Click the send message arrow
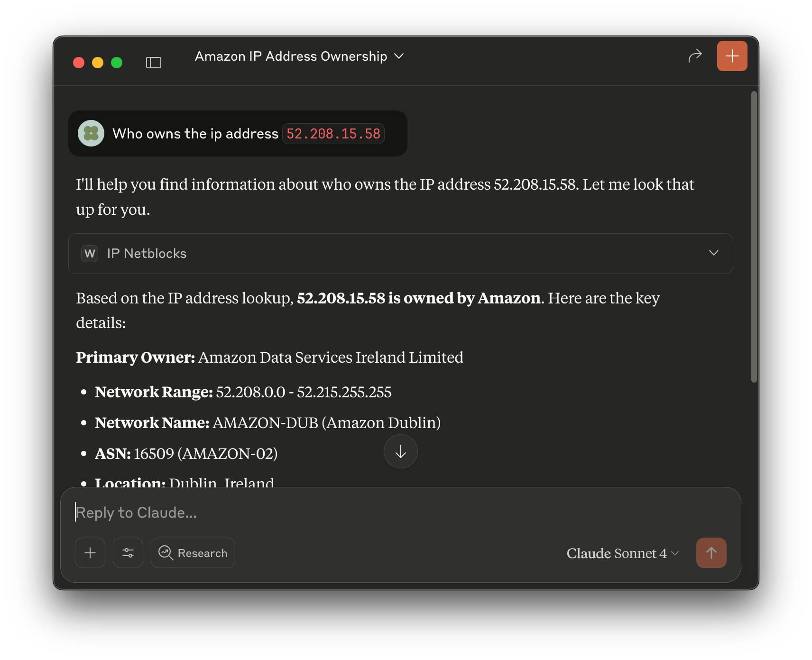This screenshot has height=660, width=812. [x=711, y=553]
